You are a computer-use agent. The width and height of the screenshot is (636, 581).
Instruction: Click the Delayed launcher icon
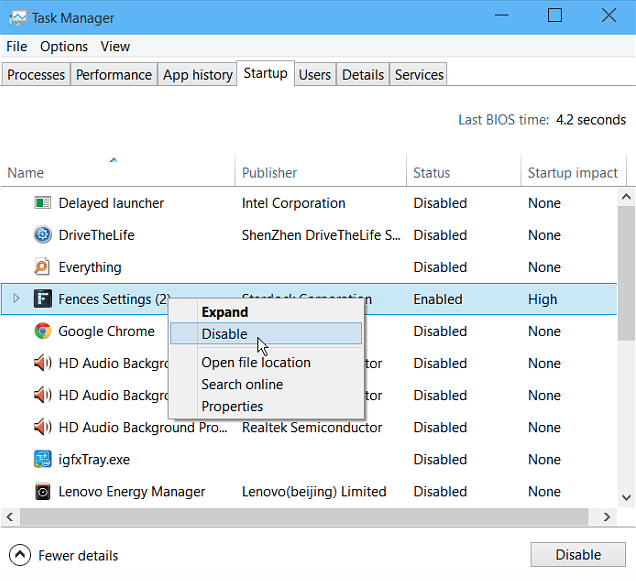click(x=43, y=202)
